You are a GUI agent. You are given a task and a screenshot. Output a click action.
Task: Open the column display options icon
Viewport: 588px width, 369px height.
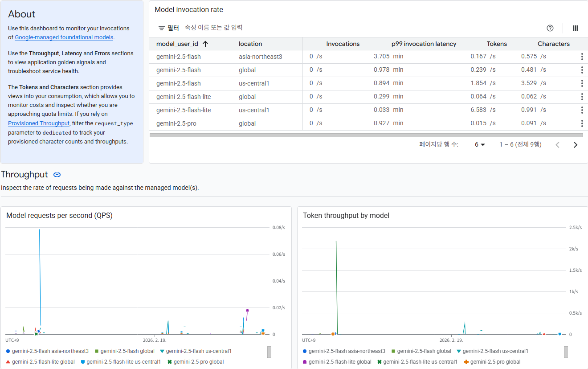tap(576, 28)
